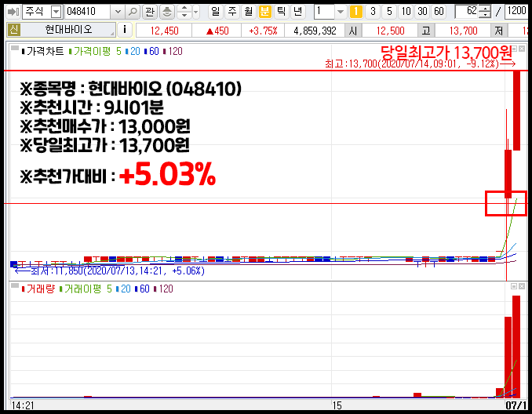Select the 3-minute interval button

[373, 12]
